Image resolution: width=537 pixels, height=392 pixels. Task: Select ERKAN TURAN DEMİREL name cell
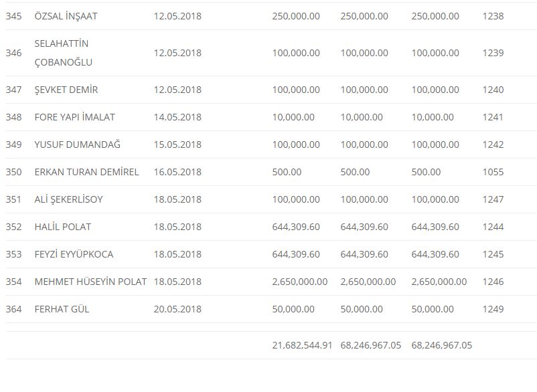tap(86, 172)
